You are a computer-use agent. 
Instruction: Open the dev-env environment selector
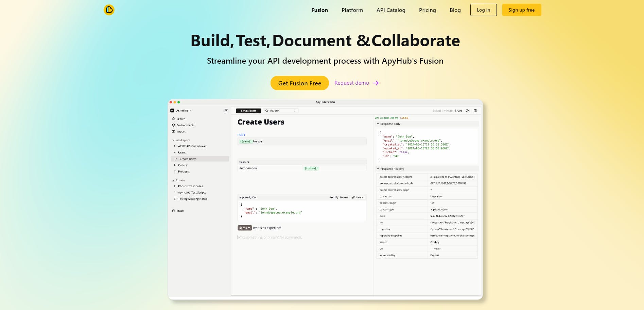click(x=281, y=111)
